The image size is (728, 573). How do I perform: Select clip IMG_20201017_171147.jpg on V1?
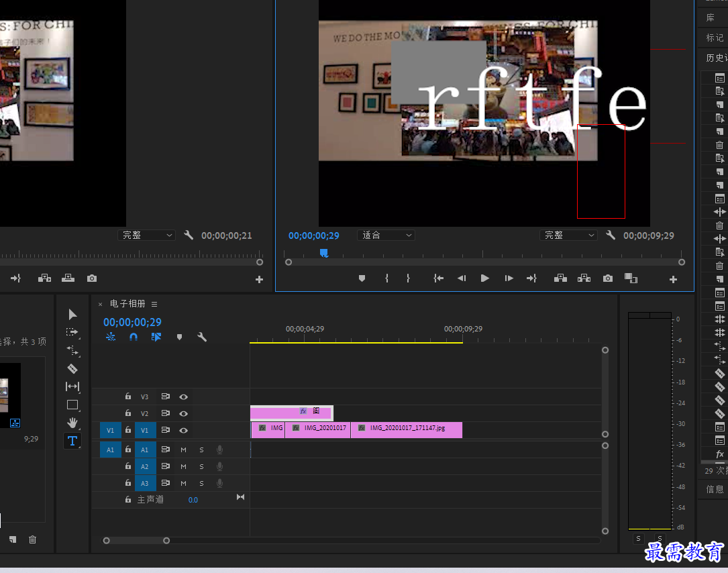tap(407, 430)
